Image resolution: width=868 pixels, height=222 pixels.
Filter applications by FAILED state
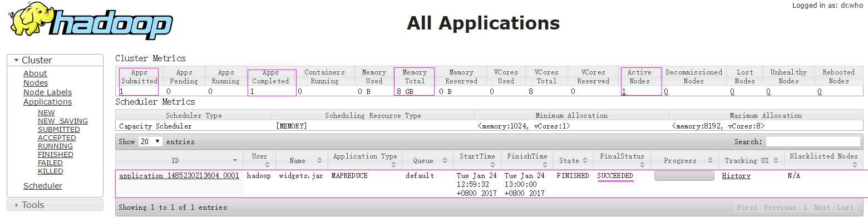click(50, 163)
